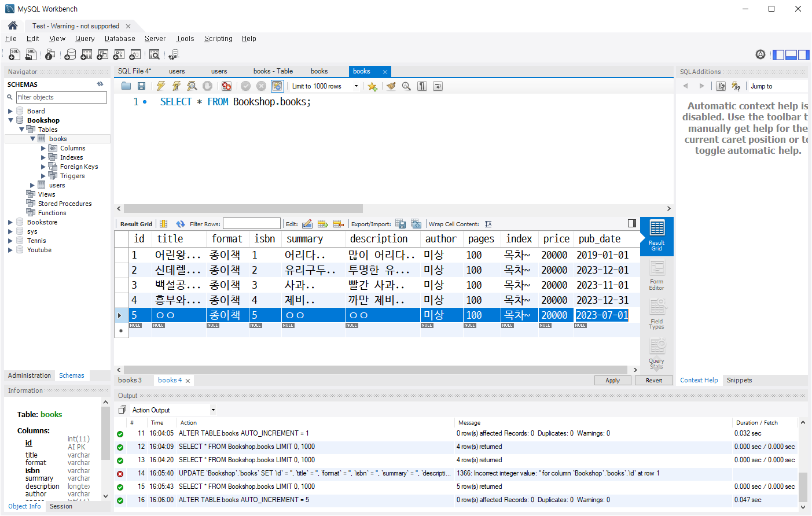Image resolution: width=812 pixels, height=516 pixels.
Task: Collapse the books table node
Action: click(x=32, y=139)
